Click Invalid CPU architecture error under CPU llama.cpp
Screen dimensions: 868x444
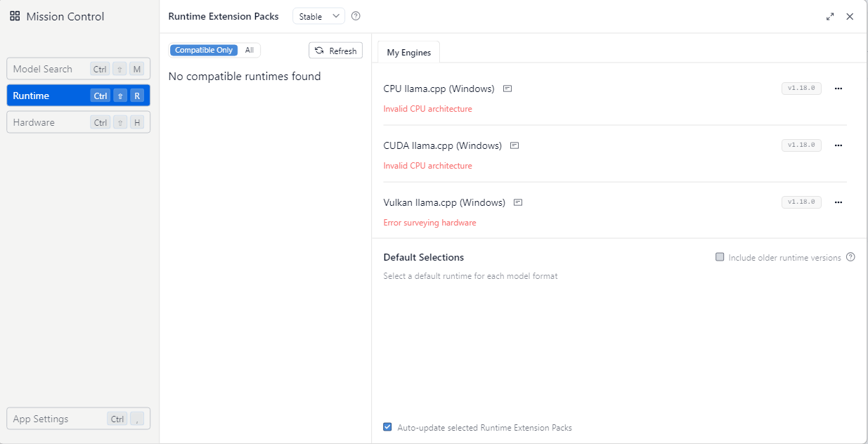[427, 109]
